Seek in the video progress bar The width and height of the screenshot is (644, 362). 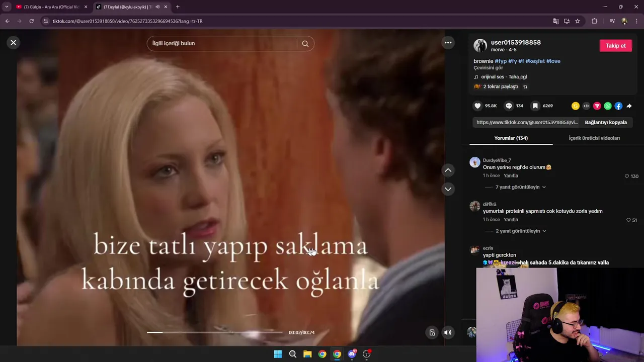(x=214, y=332)
